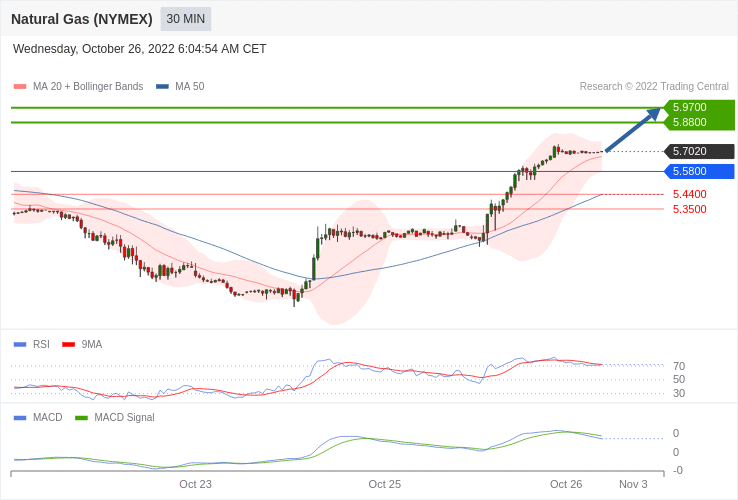Screen dimensions: 738x500
Task: Click the Oct 23 date axis label
Action: (195, 484)
